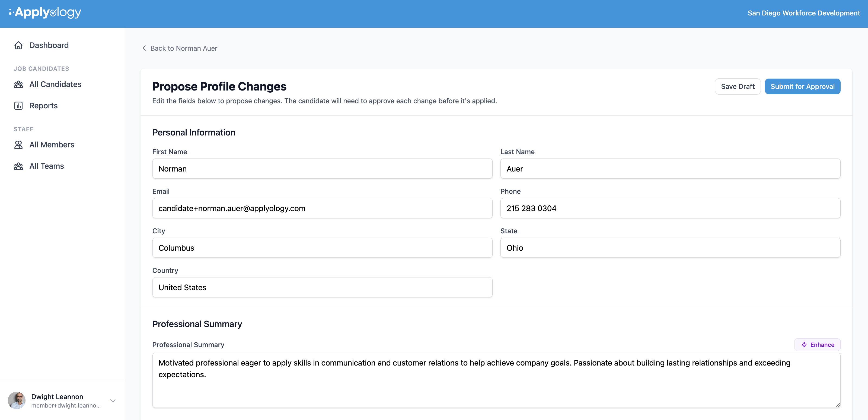The height and width of the screenshot is (420, 868).
Task: Click the Last Name field
Action: [670, 169]
